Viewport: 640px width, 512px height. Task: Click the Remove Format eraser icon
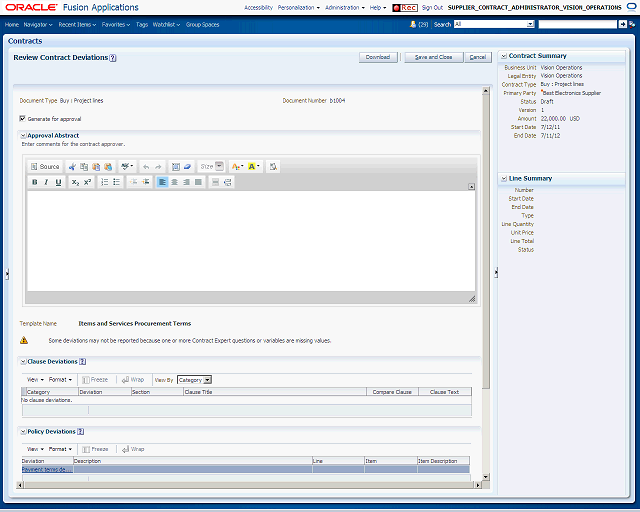[187, 167]
